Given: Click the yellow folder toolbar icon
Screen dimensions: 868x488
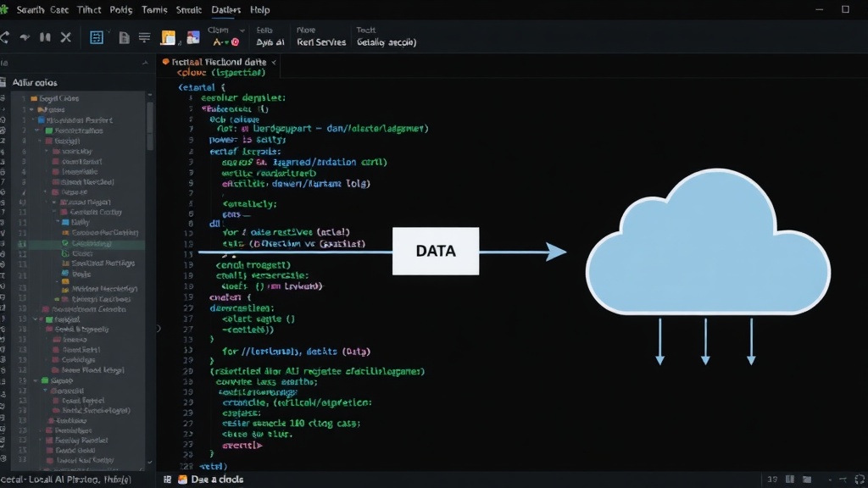Looking at the screenshot, I should coord(168,37).
